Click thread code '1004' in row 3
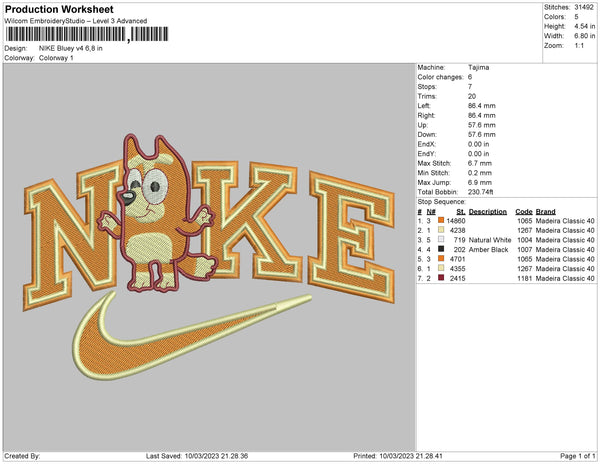Viewport: 600px width, 464px height. [x=524, y=240]
